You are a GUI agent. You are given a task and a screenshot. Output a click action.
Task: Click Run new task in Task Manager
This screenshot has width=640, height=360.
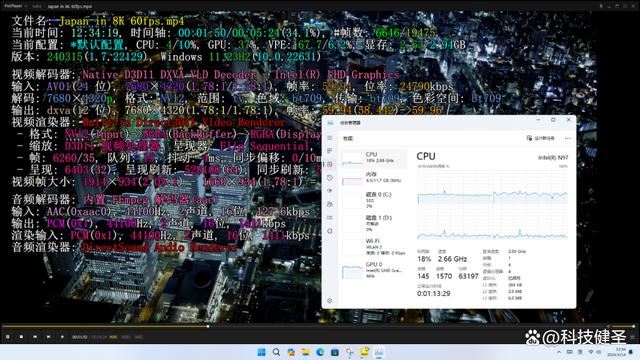540,138
